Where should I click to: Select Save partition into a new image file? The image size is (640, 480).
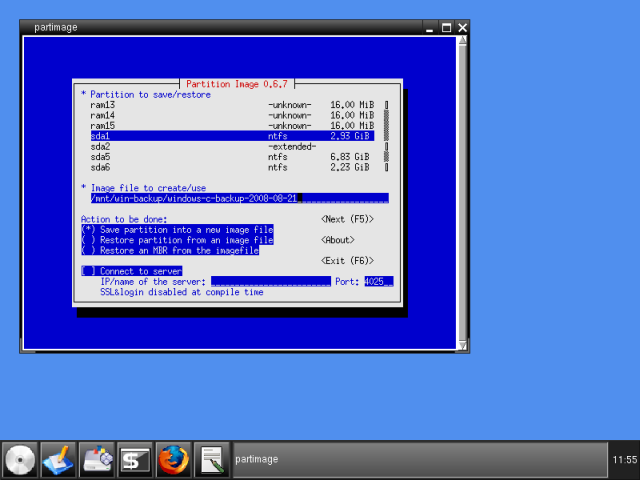[177, 230]
